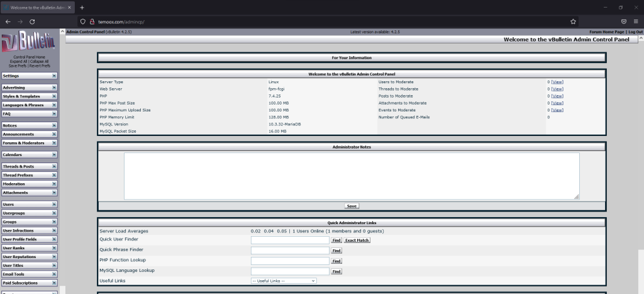Open the Useful Links dropdown
The width and height of the screenshot is (644, 294).
283,281
